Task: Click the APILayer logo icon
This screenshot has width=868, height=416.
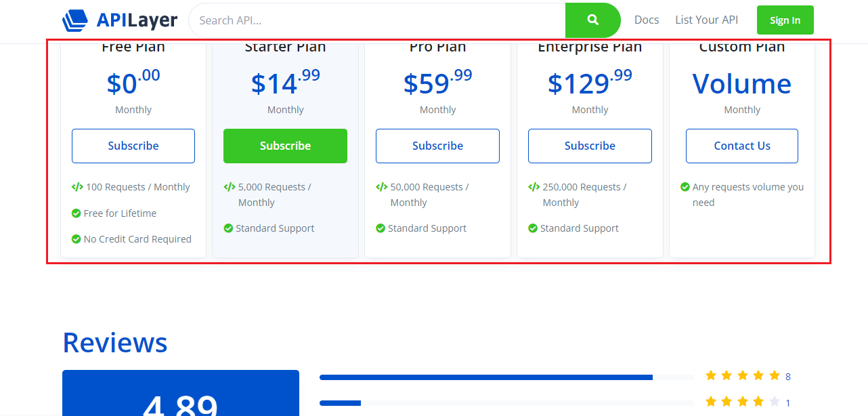Action: pos(75,20)
